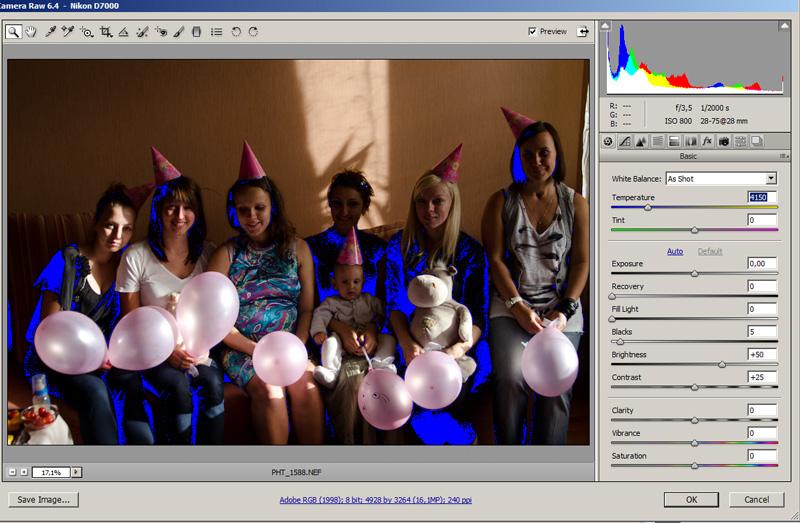Click the Temperature value field
Viewport: 800px width, 523px height.
762,197
